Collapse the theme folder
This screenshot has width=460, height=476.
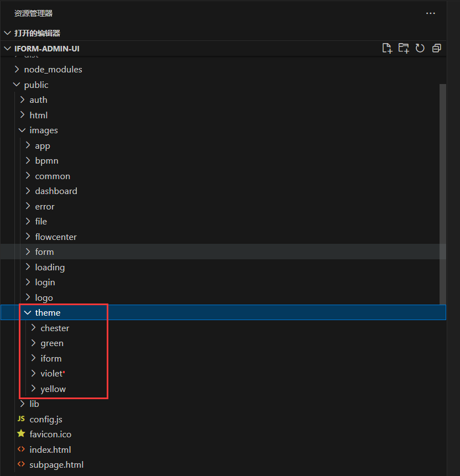tap(28, 313)
